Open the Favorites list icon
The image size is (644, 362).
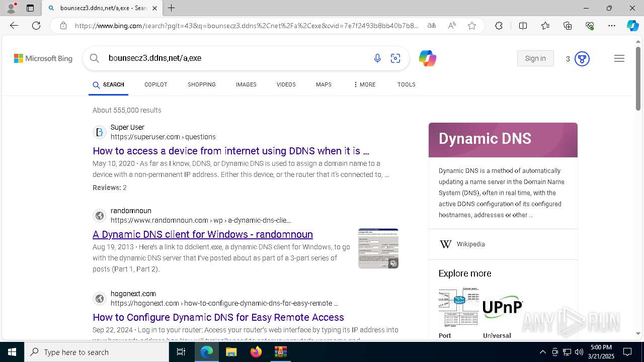545,26
